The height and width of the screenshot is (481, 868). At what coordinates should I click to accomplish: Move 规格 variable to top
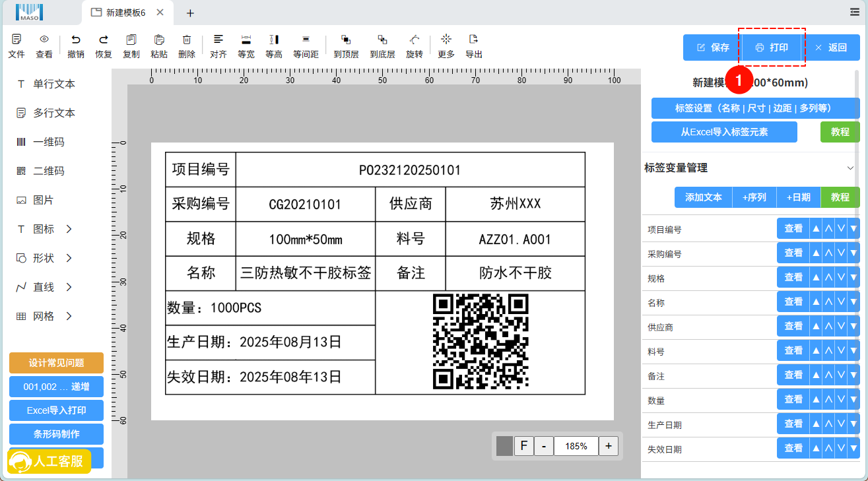point(816,277)
